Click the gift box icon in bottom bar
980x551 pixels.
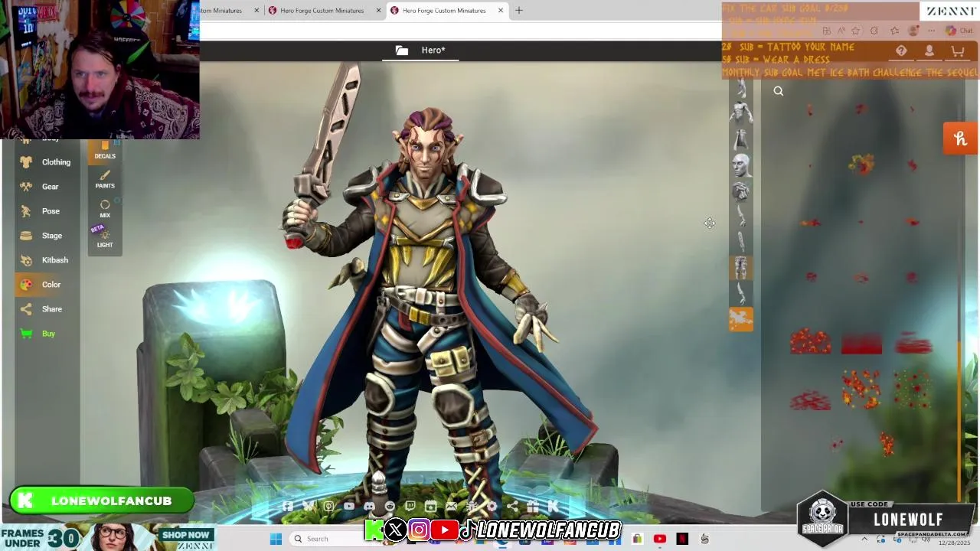point(532,507)
